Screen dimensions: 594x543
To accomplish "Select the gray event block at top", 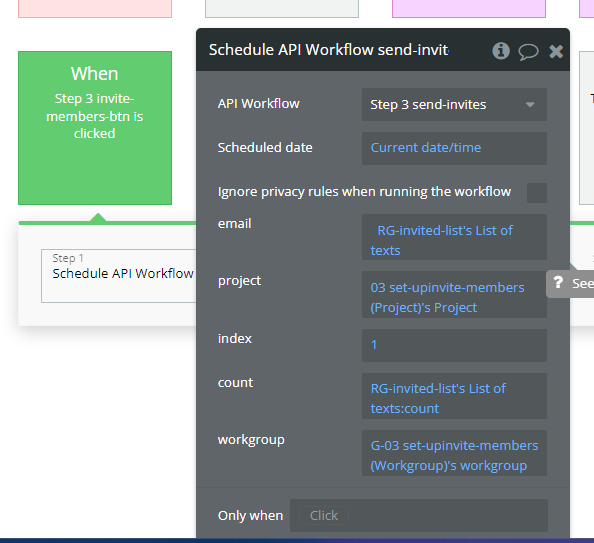I will 282,8.
